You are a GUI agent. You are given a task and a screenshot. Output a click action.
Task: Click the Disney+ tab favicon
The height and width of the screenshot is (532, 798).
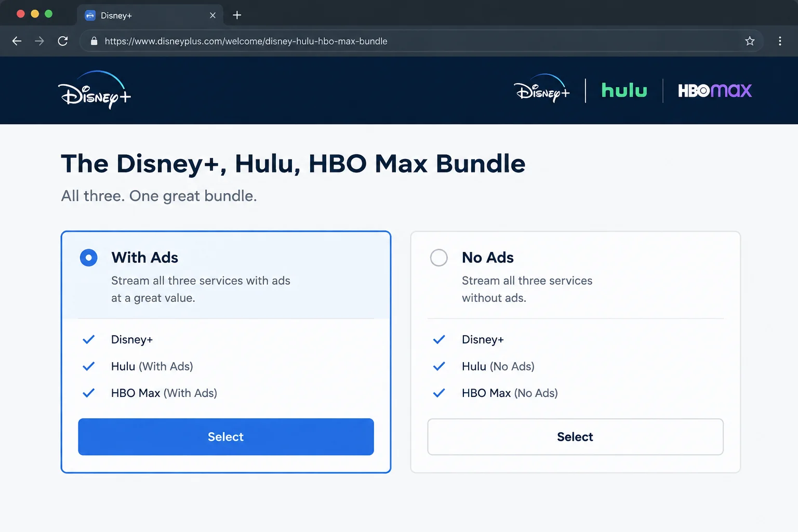point(90,16)
